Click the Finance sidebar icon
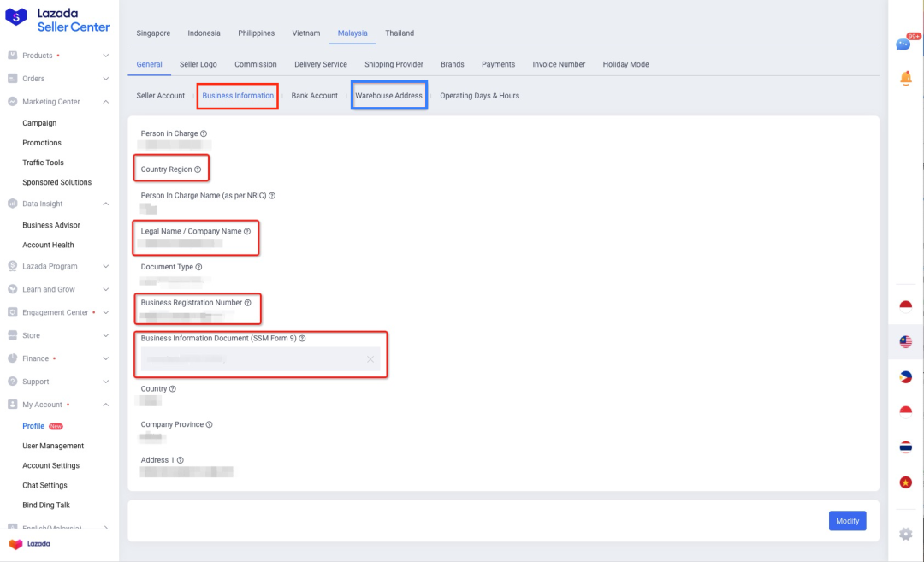This screenshot has height=562, width=924. (x=12, y=358)
